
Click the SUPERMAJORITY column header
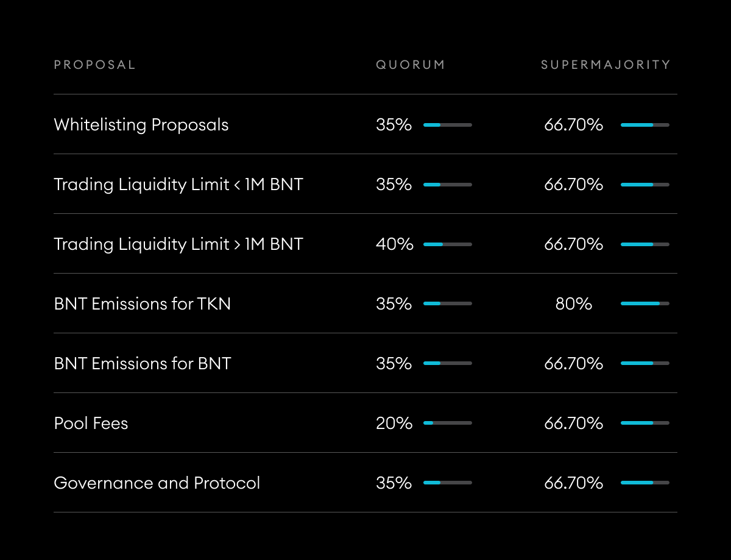(x=606, y=65)
